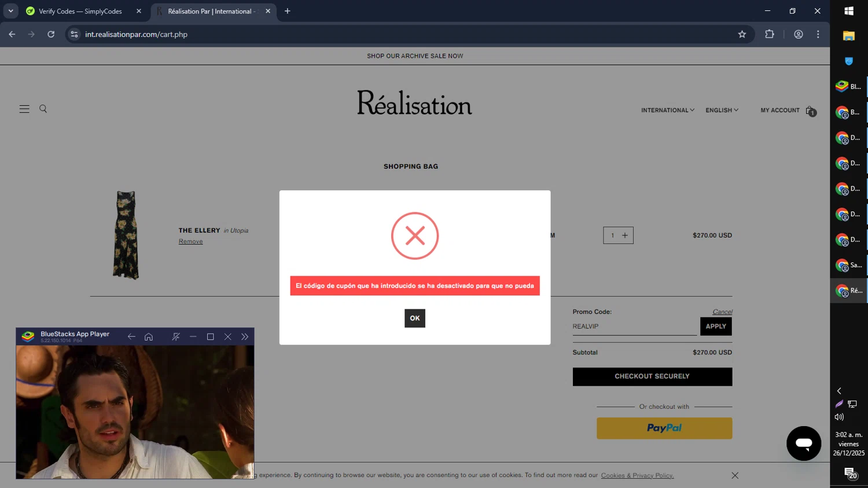
Task: Click The Ellery dress thumbnail
Action: click(126, 235)
